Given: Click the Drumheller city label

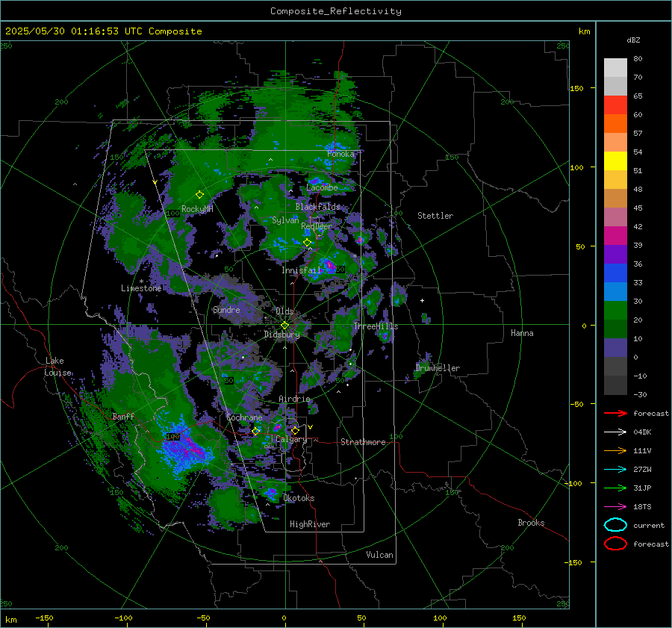Looking at the screenshot, I should coord(438,368).
